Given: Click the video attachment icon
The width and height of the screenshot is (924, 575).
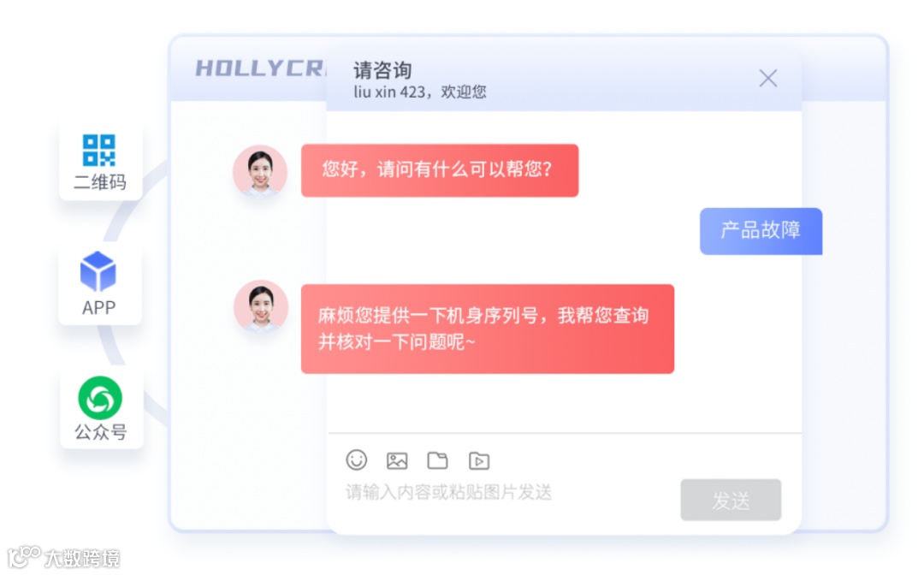Looking at the screenshot, I should (479, 460).
